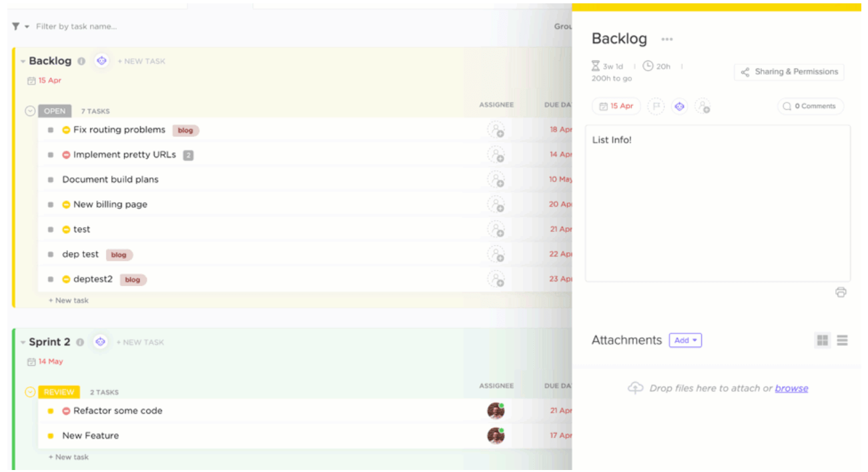Click status square of Fix routing problems
The image size is (868, 472).
pyautogui.click(x=51, y=130)
